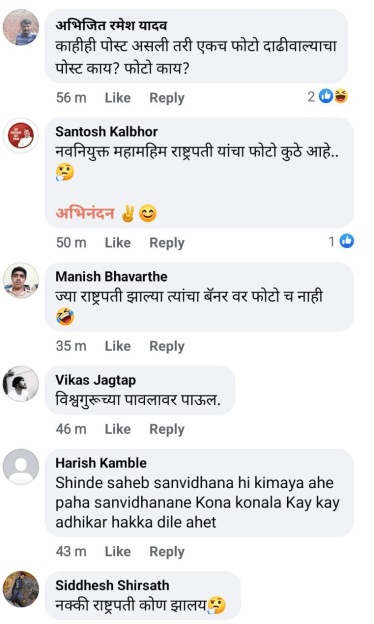Open Santosh Kalbhor's red avatar

(x=21, y=136)
